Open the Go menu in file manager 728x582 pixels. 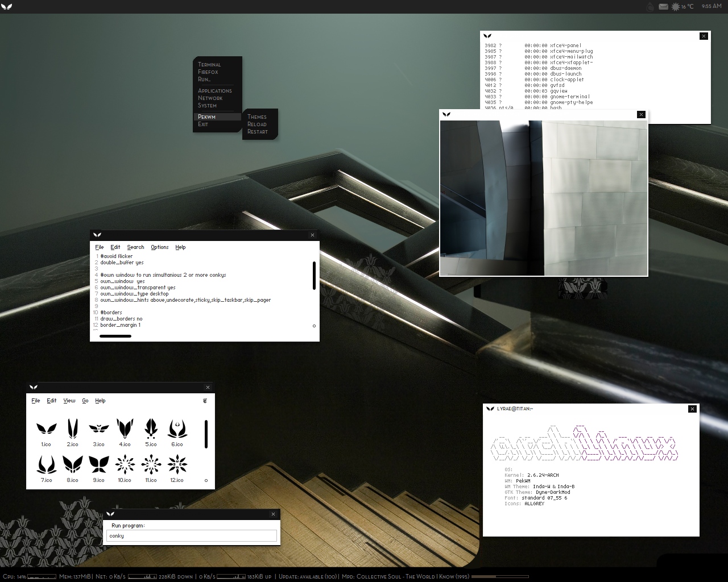coord(85,401)
